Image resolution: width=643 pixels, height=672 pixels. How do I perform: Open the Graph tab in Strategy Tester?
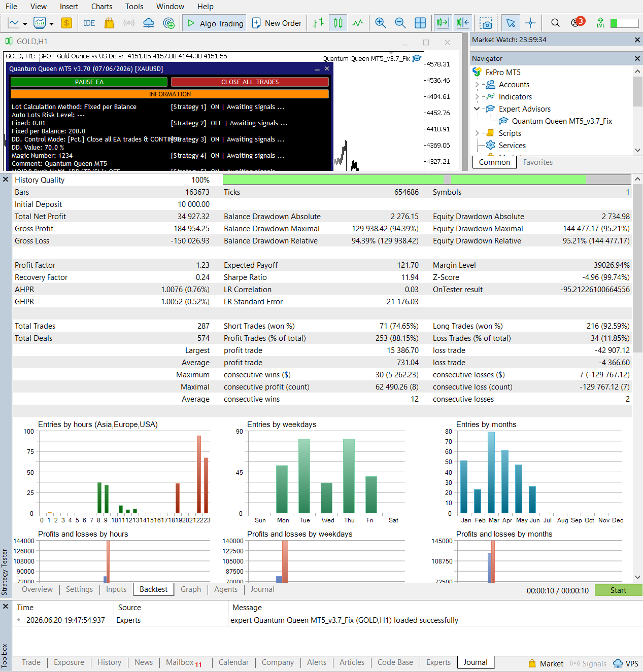[x=191, y=589]
